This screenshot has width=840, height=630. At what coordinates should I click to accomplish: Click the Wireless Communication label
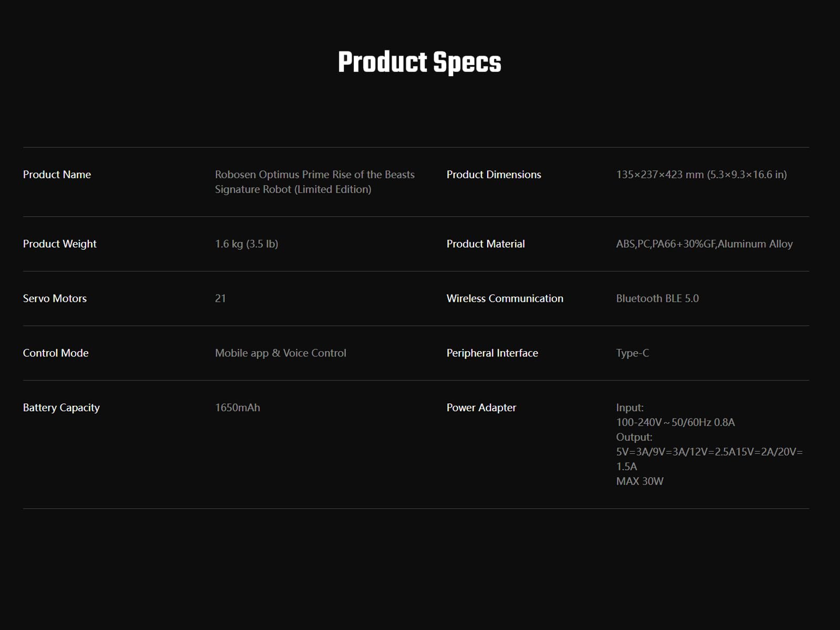pos(505,299)
